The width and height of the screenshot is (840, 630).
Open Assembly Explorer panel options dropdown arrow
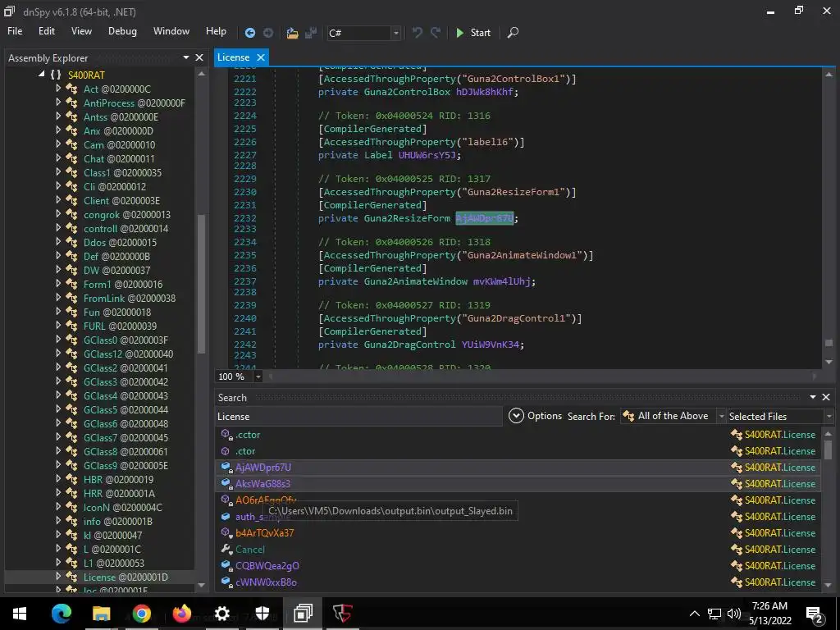coord(186,57)
